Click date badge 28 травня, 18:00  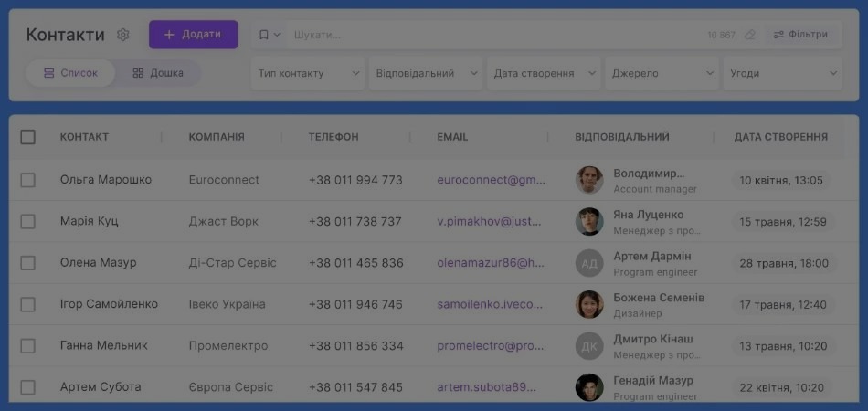coord(784,263)
